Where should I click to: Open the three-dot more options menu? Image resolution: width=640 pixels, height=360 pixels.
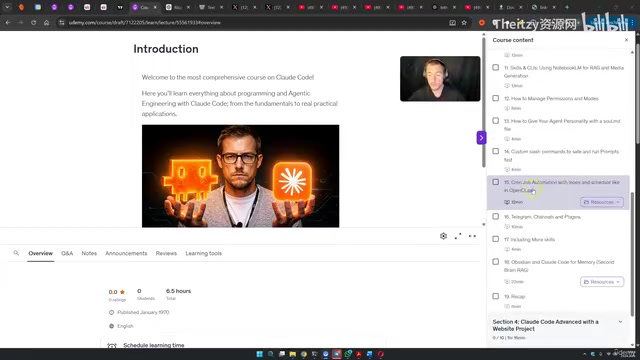point(472,236)
